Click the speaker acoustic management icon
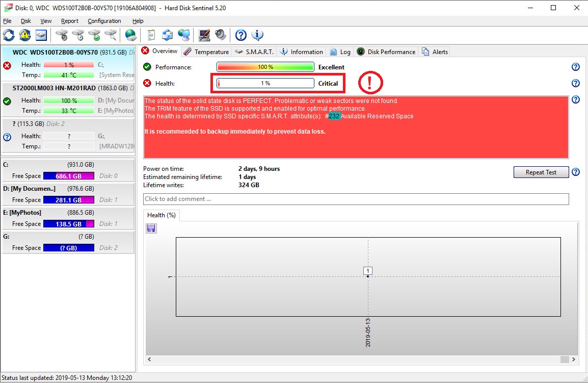 click(x=221, y=35)
